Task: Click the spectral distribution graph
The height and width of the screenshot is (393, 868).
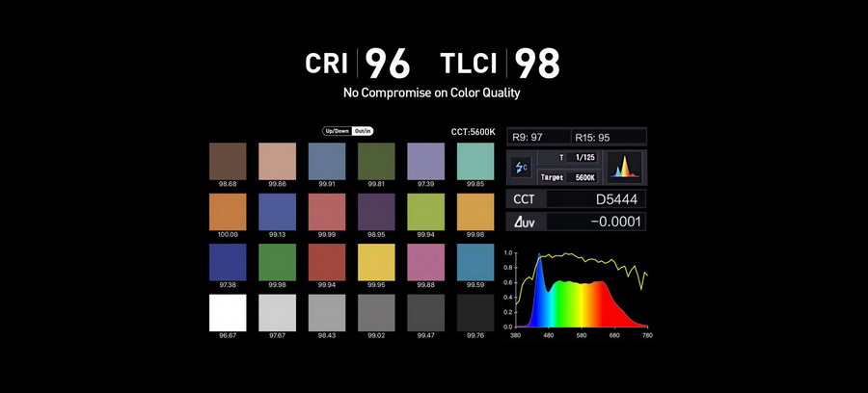Action: (x=577, y=291)
